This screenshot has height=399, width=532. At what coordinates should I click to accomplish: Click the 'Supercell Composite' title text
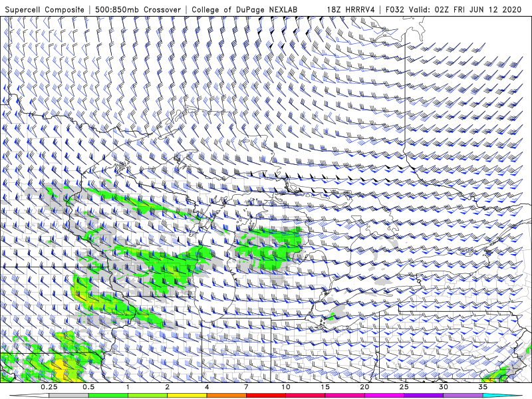(45, 9)
